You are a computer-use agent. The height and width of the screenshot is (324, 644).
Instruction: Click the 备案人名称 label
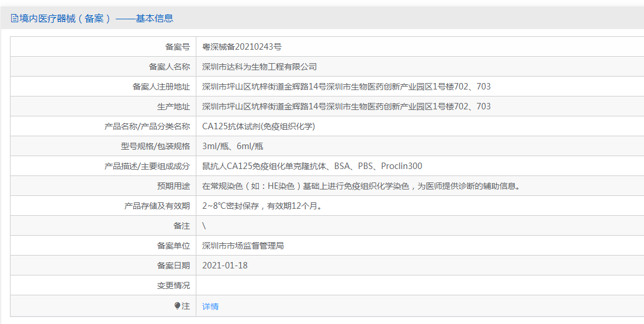click(169, 67)
